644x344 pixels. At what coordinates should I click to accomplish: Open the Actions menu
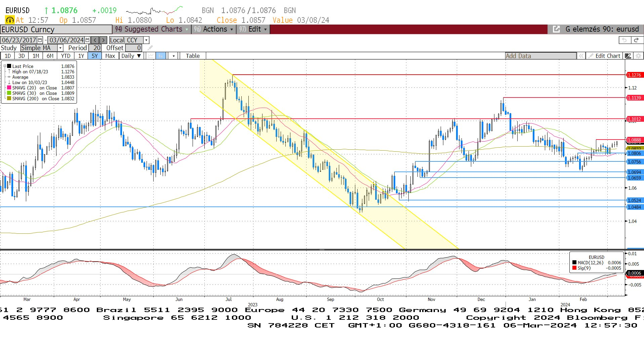click(x=213, y=29)
